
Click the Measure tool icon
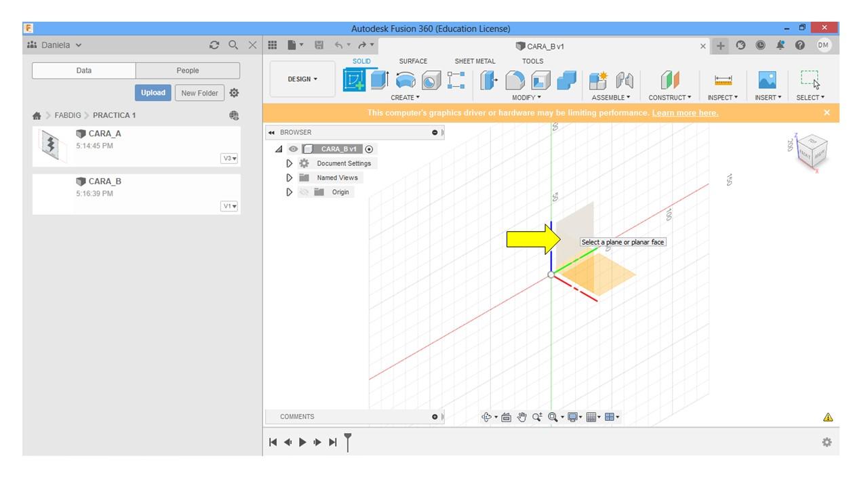[724, 80]
